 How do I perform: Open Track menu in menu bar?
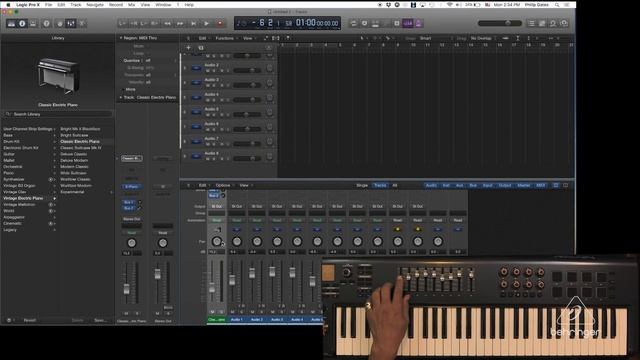[76, 5]
